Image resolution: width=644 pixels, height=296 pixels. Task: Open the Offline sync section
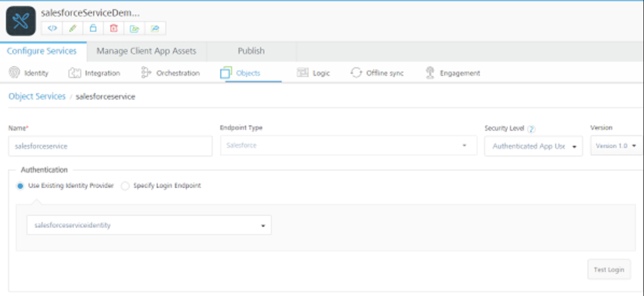coord(377,73)
